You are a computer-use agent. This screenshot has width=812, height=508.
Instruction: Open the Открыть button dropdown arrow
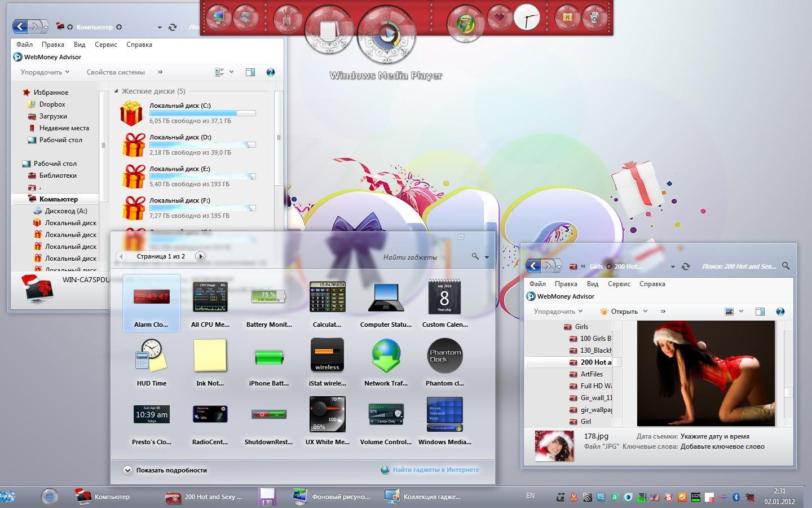tap(645, 312)
